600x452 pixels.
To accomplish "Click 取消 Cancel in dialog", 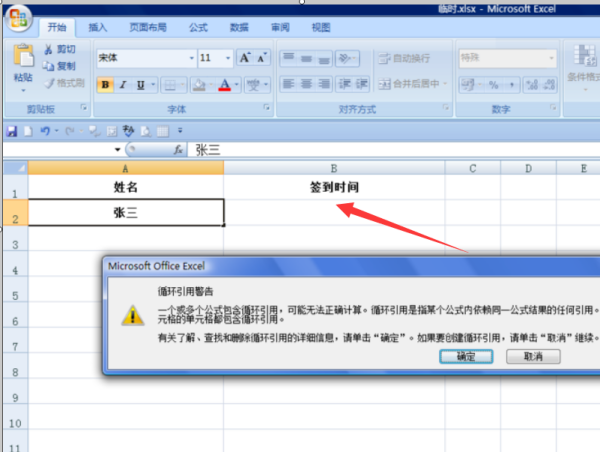I will pos(533,356).
